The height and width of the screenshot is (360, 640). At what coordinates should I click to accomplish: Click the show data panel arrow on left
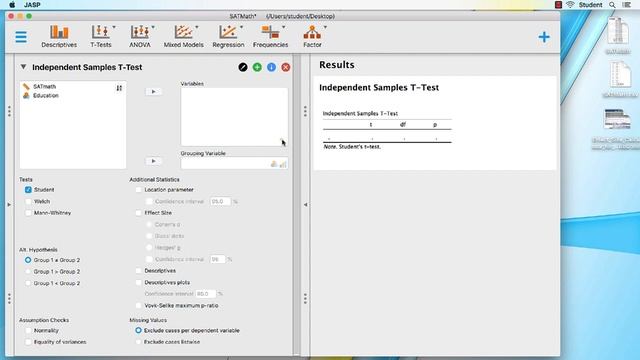9,204
